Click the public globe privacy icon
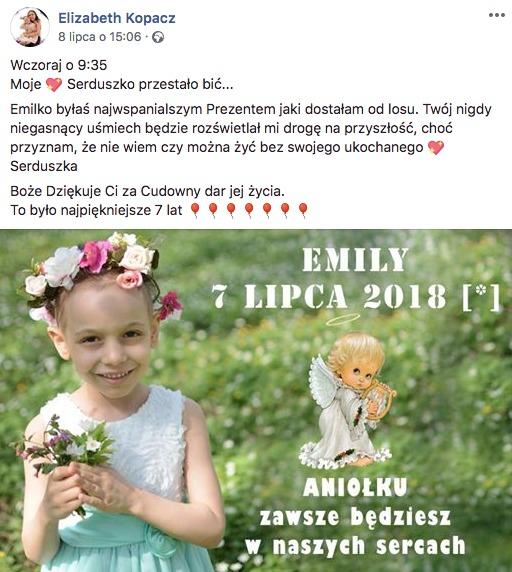This screenshot has height=572, width=512. pyautogui.click(x=158, y=37)
